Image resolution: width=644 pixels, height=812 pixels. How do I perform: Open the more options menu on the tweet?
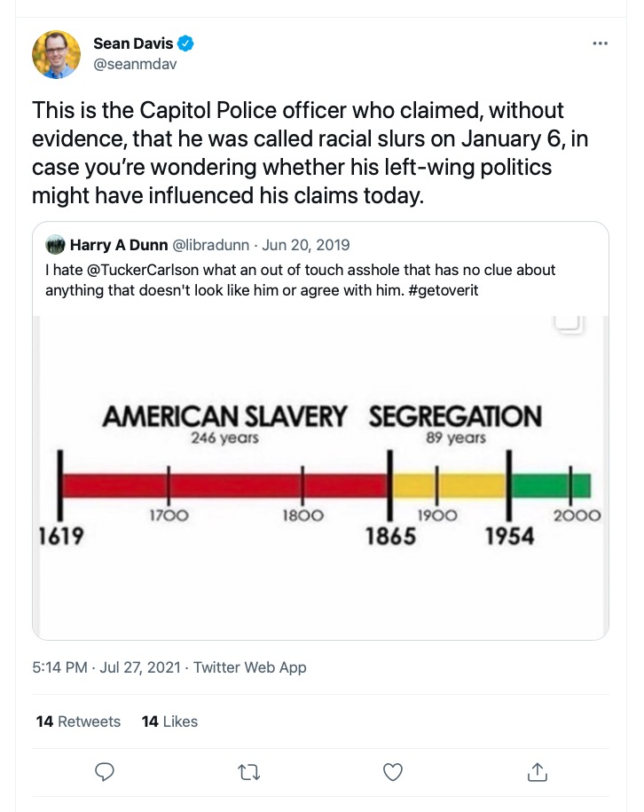point(601,43)
